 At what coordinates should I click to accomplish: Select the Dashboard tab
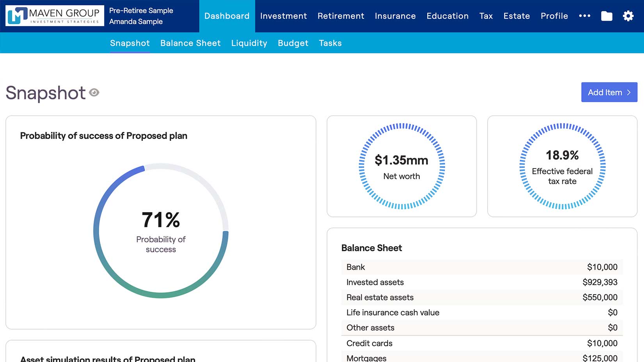(x=227, y=16)
